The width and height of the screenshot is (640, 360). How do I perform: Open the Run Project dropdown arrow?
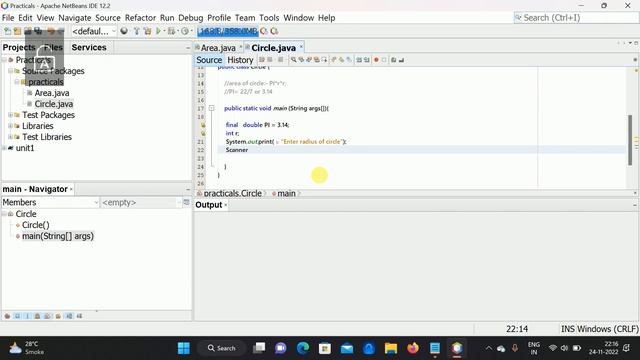[x=164, y=31]
